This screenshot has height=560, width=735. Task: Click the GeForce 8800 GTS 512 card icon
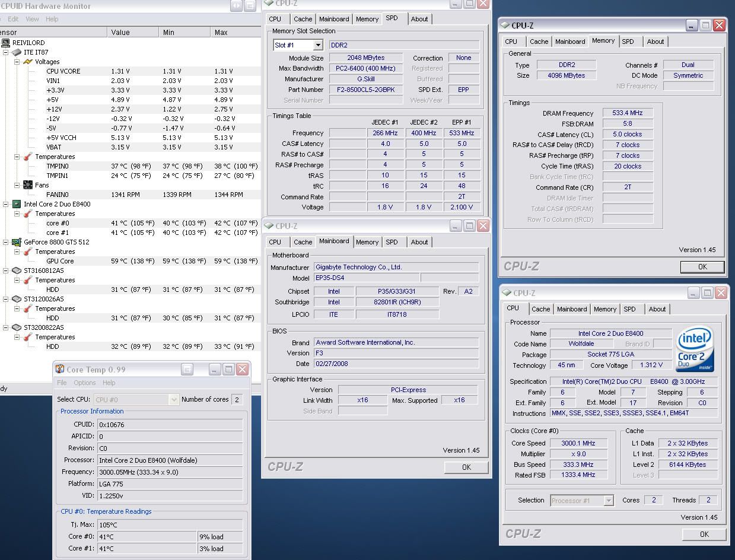(x=17, y=242)
